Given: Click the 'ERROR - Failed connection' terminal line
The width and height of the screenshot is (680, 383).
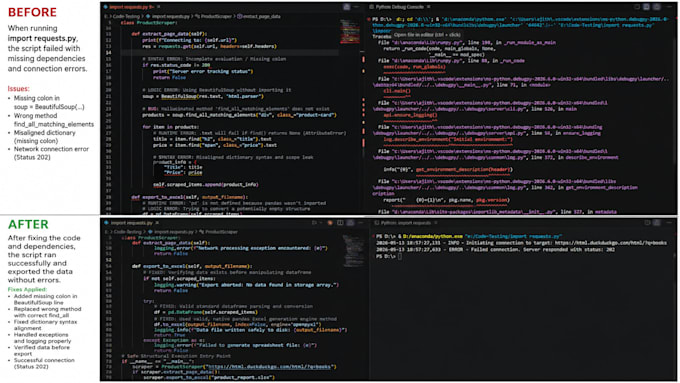Looking at the screenshot, I should click(495, 249).
